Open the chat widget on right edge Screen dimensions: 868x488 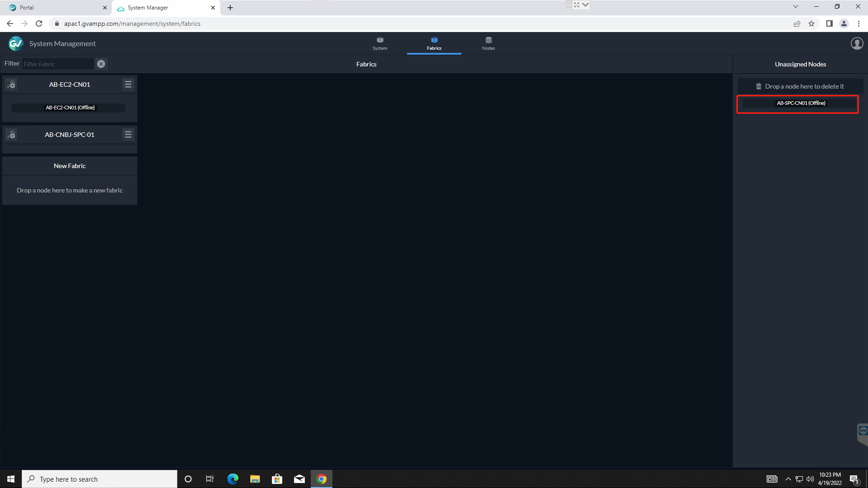(863, 434)
